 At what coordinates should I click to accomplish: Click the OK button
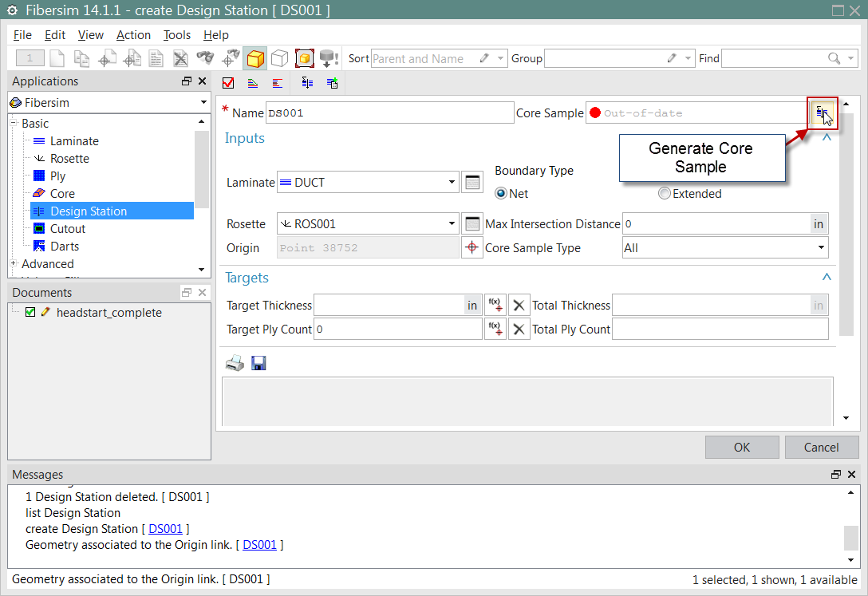click(x=741, y=447)
